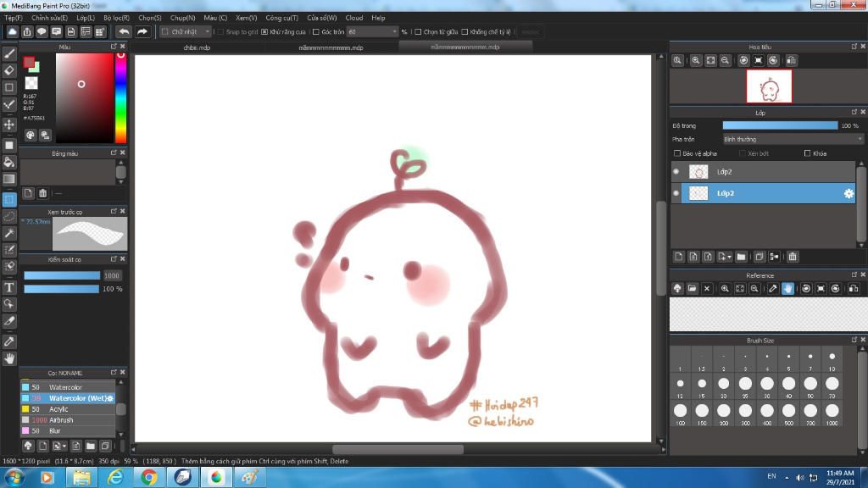Open the palette icon below the hex code

31,135
